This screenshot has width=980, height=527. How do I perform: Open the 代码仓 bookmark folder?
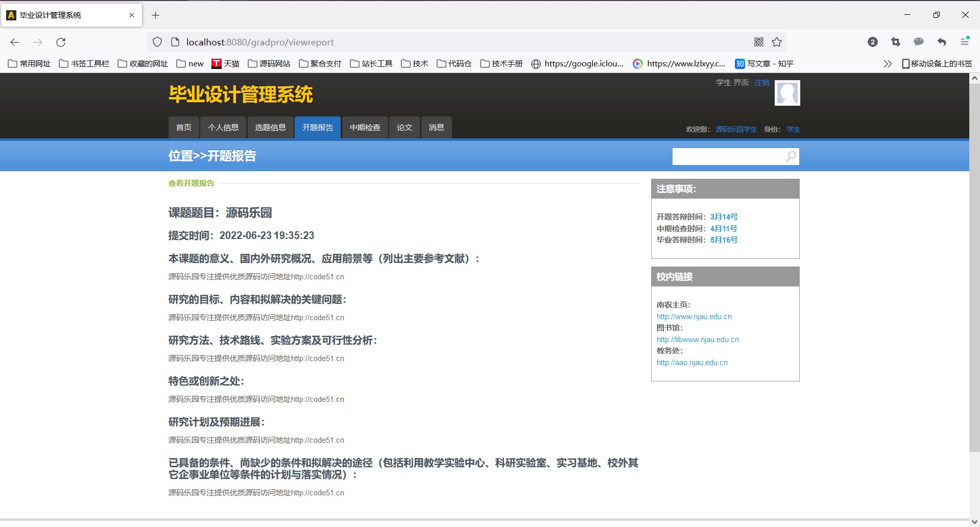tap(454, 64)
